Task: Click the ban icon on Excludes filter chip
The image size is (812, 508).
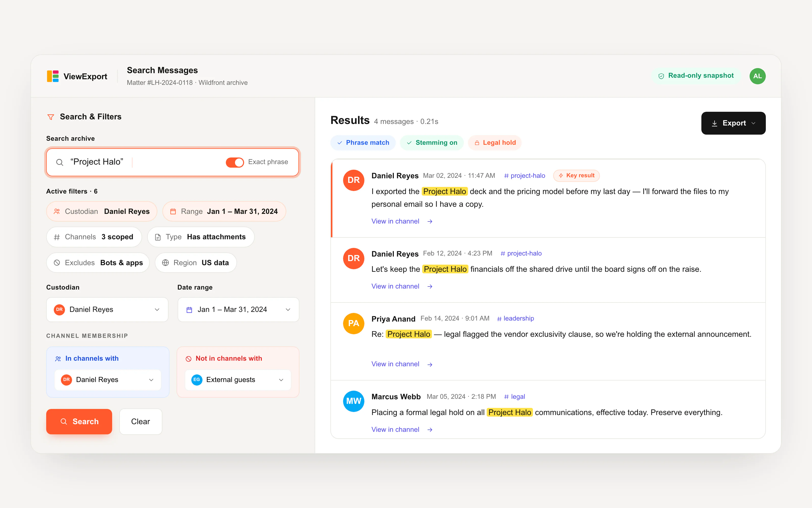Action: [x=57, y=263]
